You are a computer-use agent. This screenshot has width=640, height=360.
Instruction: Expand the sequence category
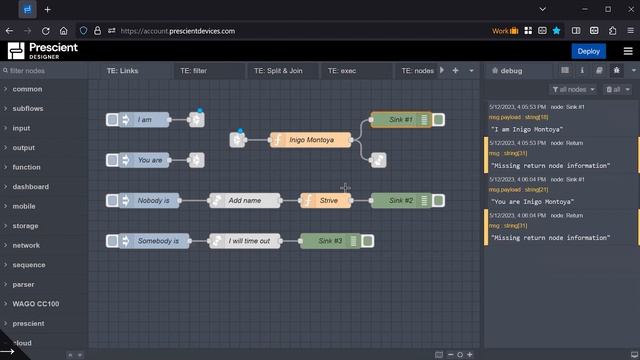(29, 265)
